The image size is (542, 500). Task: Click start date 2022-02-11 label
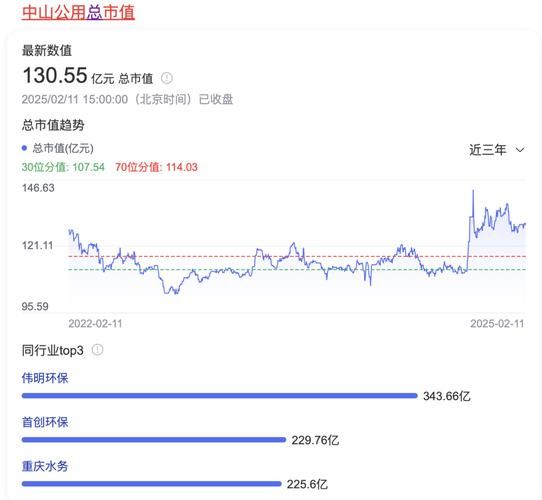click(95, 324)
